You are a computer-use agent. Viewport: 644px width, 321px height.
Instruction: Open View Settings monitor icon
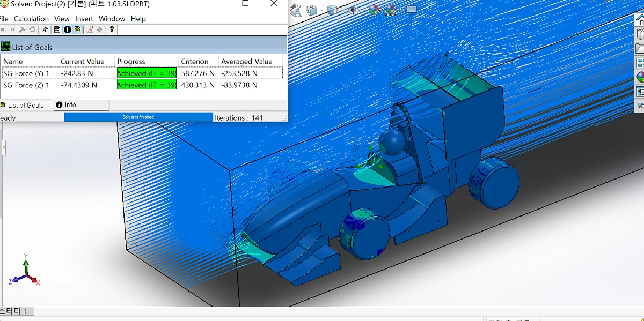(x=412, y=10)
